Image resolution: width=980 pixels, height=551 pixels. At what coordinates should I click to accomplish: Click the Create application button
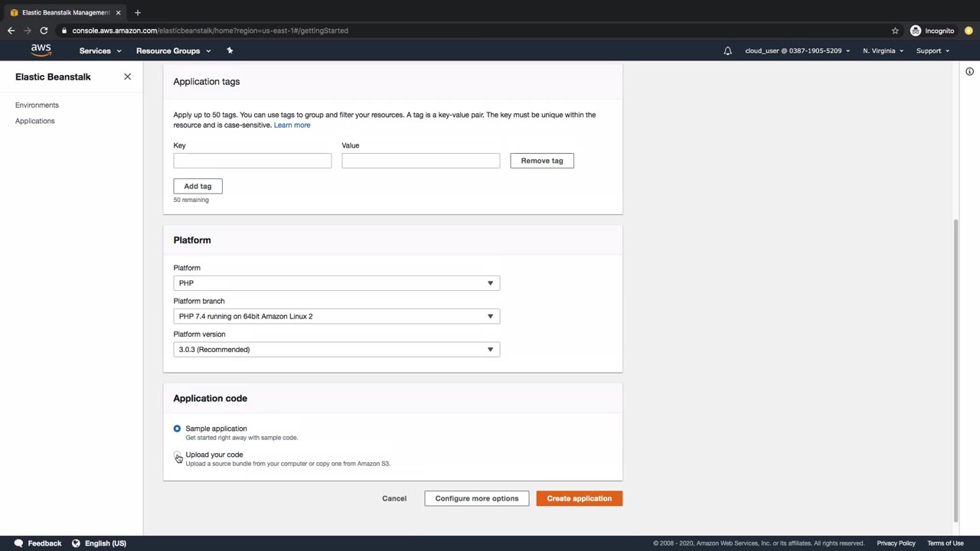(579, 498)
